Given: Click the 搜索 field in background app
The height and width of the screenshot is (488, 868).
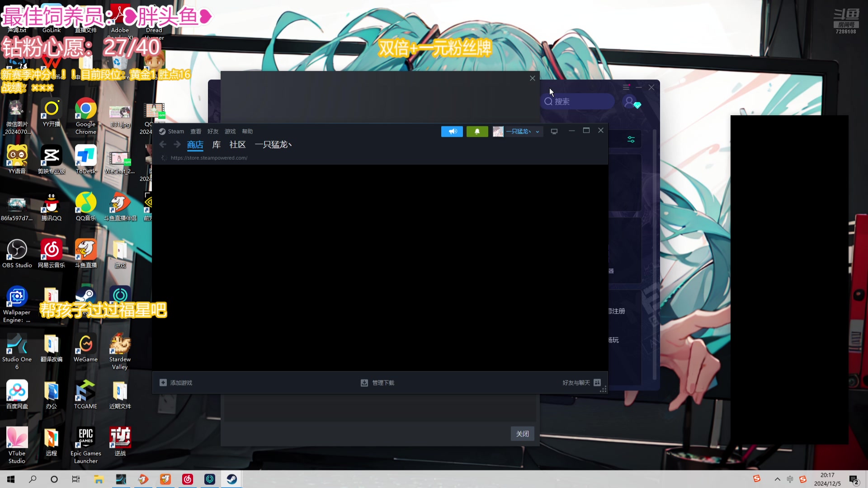Looking at the screenshot, I should click(578, 102).
